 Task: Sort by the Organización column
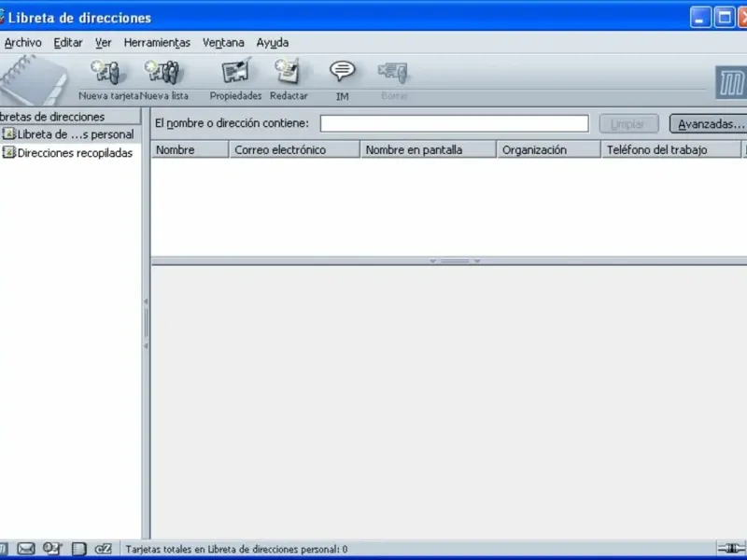[549, 149]
